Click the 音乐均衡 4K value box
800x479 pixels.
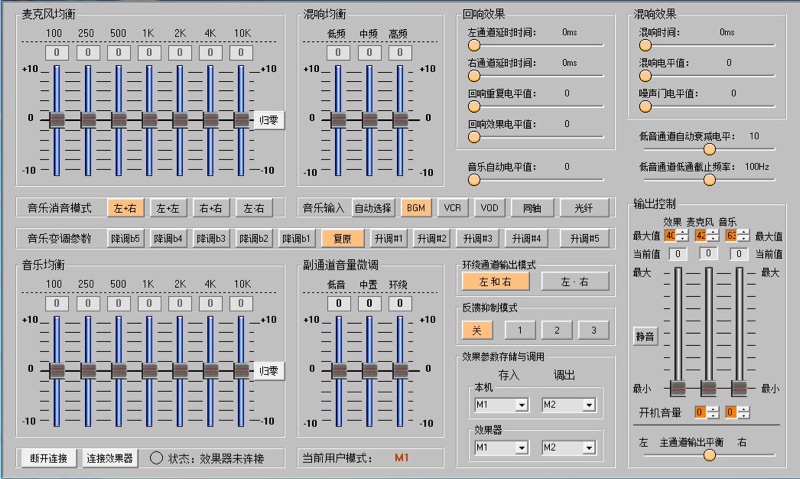point(210,304)
